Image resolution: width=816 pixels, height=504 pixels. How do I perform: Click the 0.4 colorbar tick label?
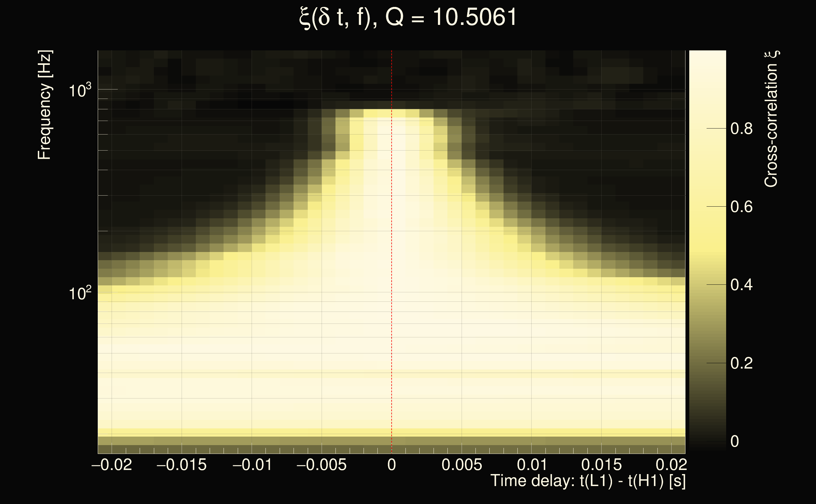[741, 285]
